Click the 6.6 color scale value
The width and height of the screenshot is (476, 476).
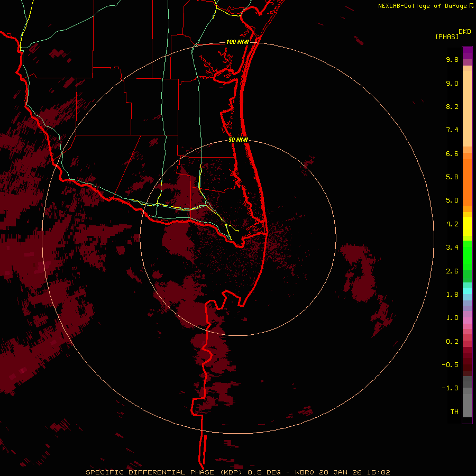452,153
